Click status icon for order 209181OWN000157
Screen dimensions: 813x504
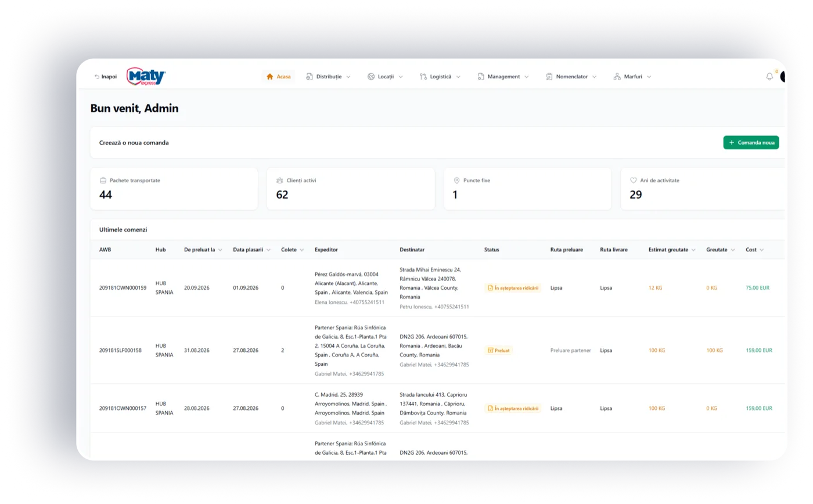(491, 408)
